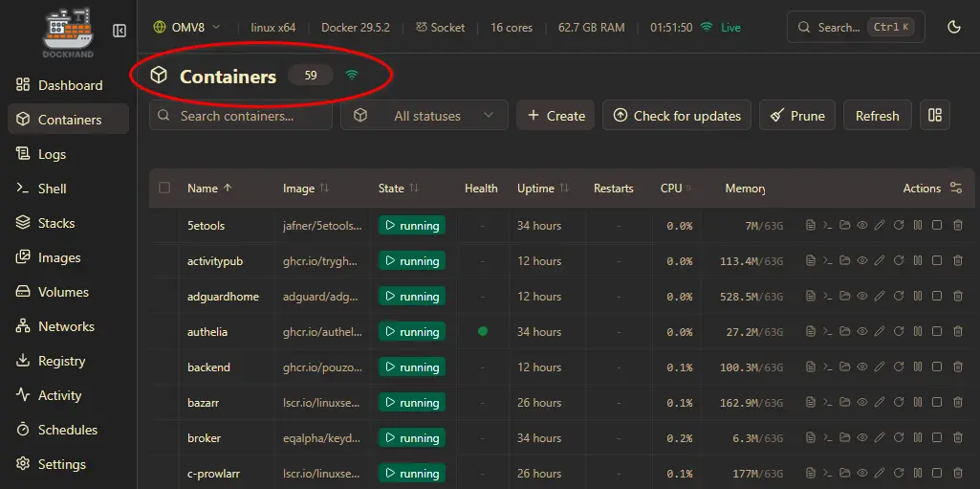
Task: Sort containers by Name column
Action: [209, 189]
